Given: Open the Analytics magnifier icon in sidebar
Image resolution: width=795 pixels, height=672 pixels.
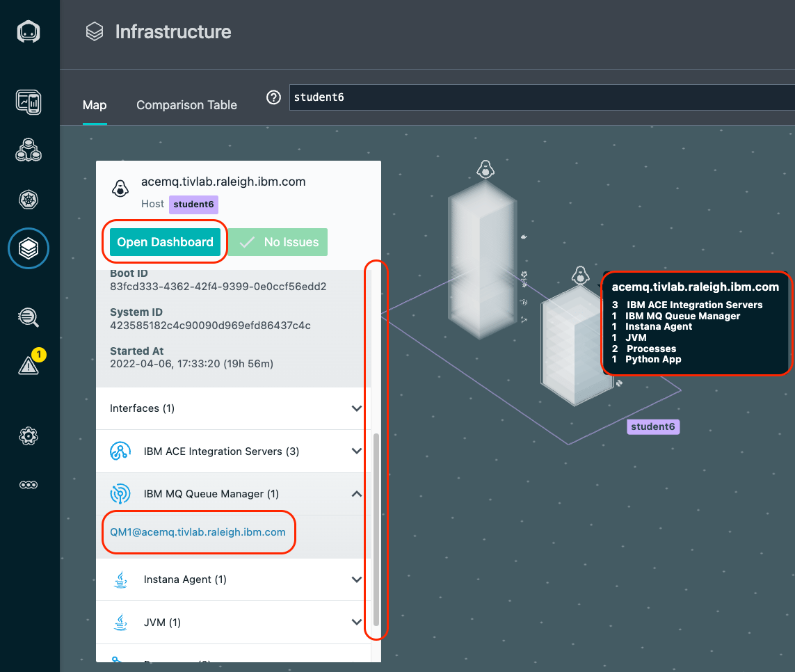Looking at the screenshot, I should point(29,317).
